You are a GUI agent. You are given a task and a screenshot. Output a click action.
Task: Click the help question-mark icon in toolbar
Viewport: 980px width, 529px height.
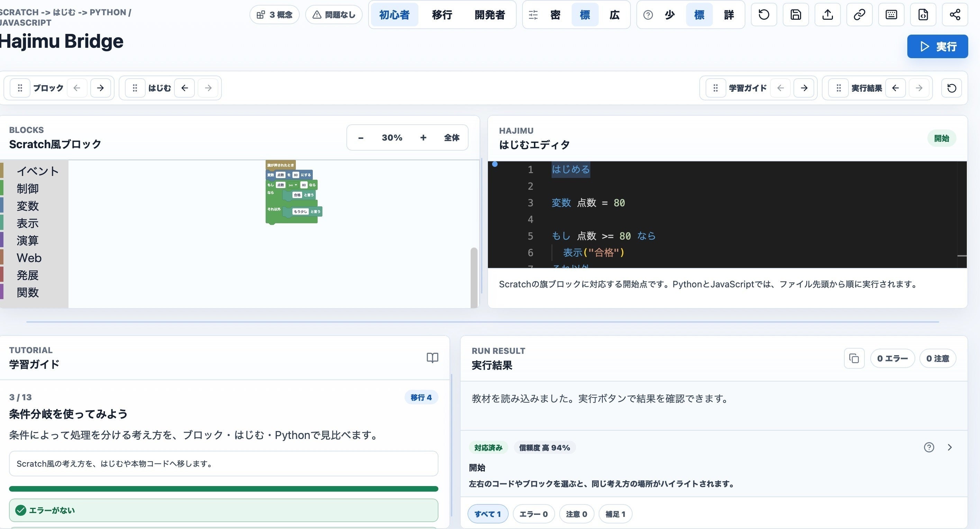[648, 15]
